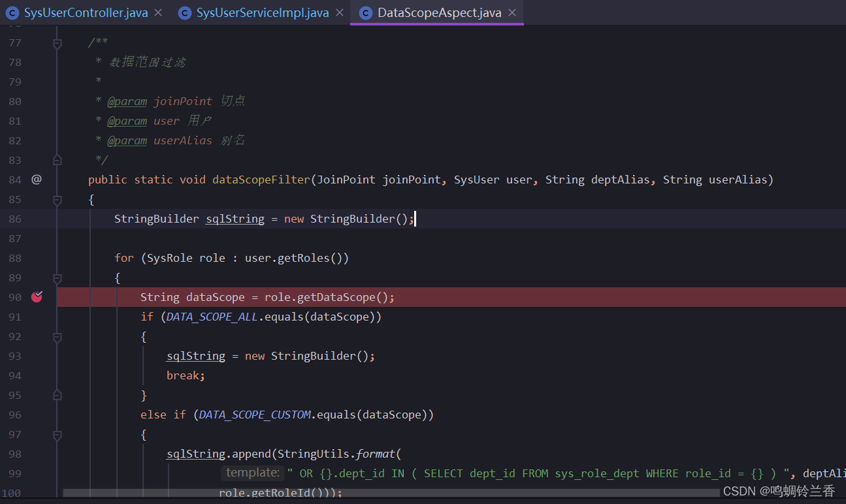Click line number 84 in the gutter

coord(14,180)
